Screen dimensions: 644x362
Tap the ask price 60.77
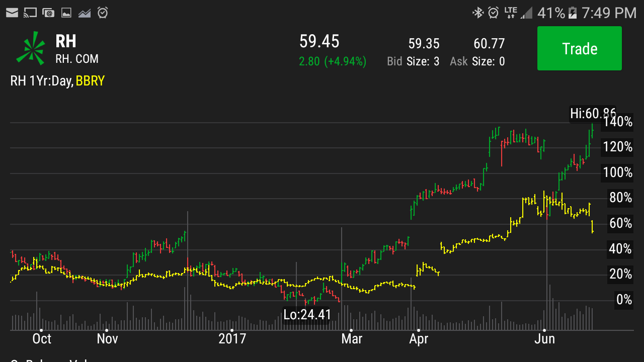489,44
